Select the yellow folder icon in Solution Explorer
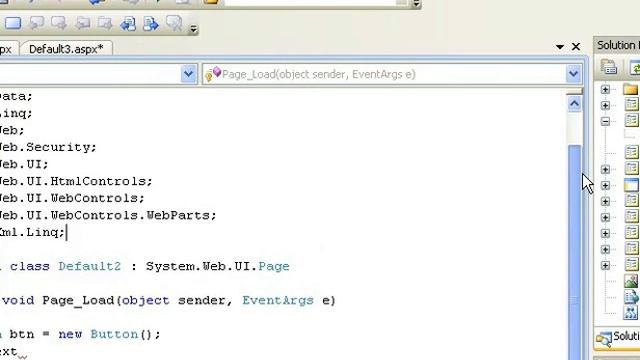The height and width of the screenshot is (360, 640). (x=631, y=89)
